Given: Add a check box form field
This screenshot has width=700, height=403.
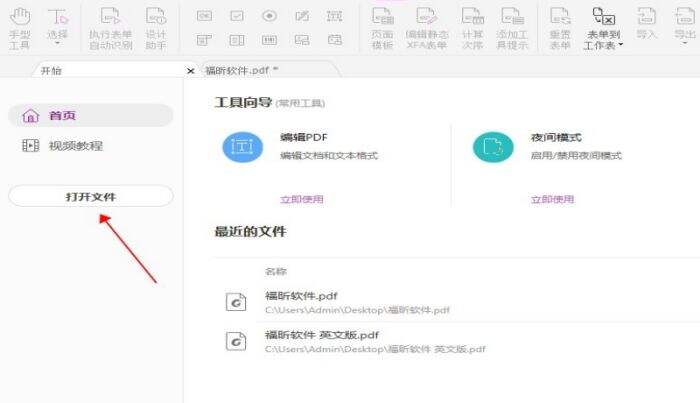Looking at the screenshot, I should (237, 16).
